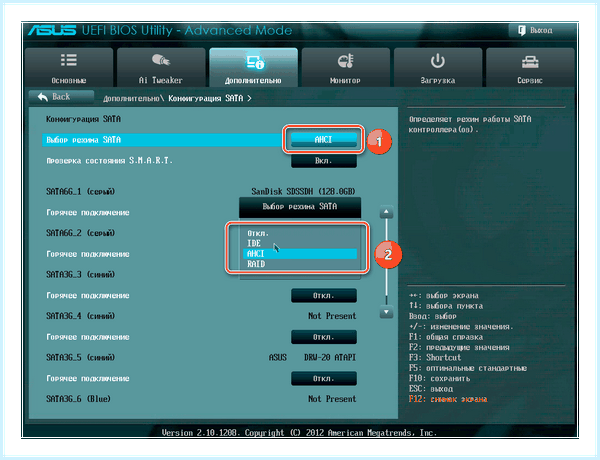Click Not Present value for SATA3G_4
600x460 pixels.
tap(332, 316)
